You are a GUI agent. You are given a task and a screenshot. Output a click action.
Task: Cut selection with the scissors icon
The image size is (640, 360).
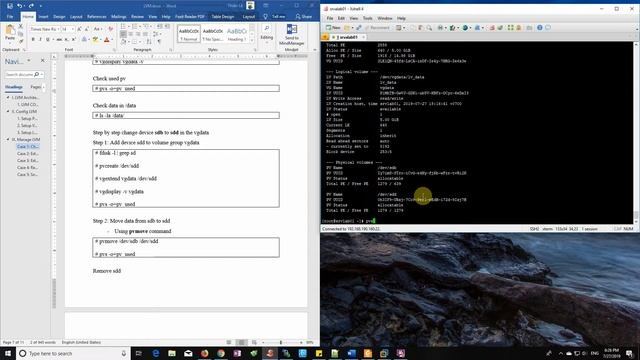(x=21, y=26)
